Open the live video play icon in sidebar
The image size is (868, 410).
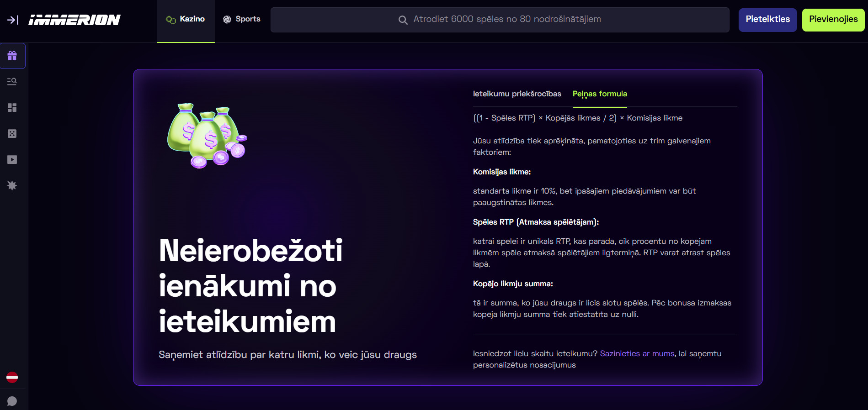12,160
